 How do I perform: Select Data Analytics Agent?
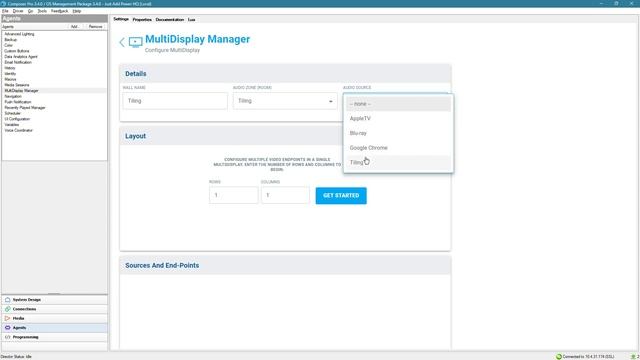coord(21,57)
